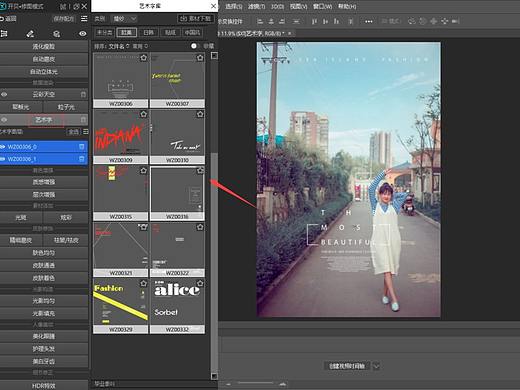Click the scroll-down arrow of template list
This screenshot has height=390, width=520.
[x=214, y=376]
